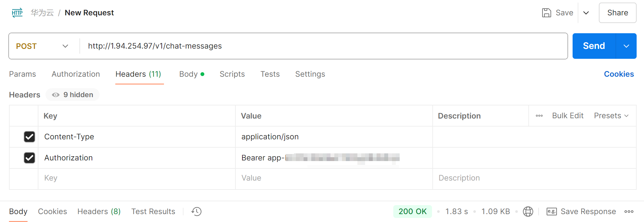The height and width of the screenshot is (224, 644).
Task: Show the 9 hidden headers
Action: 73,95
